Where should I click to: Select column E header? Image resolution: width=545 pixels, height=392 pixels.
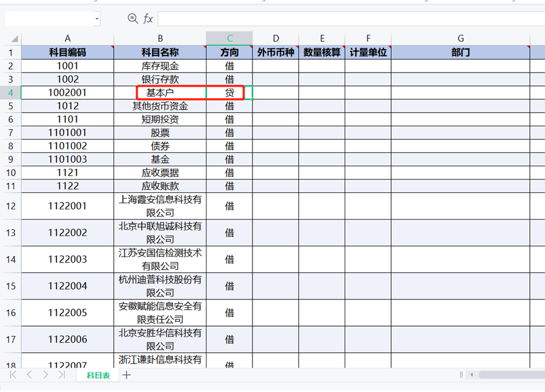pyautogui.click(x=322, y=38)
